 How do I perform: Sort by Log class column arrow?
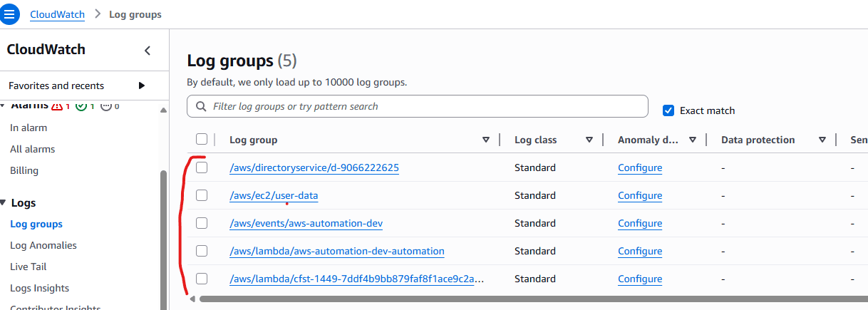pyautogui.click(x=589, y=140)
